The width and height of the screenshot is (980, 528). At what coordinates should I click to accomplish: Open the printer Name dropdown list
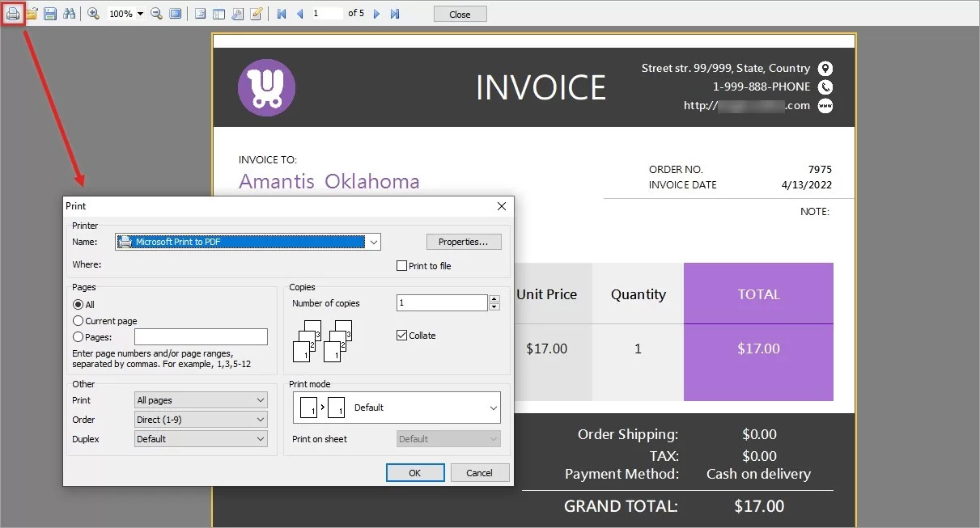tap(373, 241)
